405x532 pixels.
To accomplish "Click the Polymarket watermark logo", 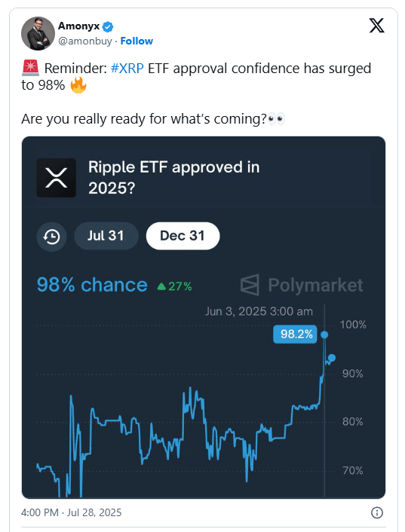I will (x=302, y=285).
